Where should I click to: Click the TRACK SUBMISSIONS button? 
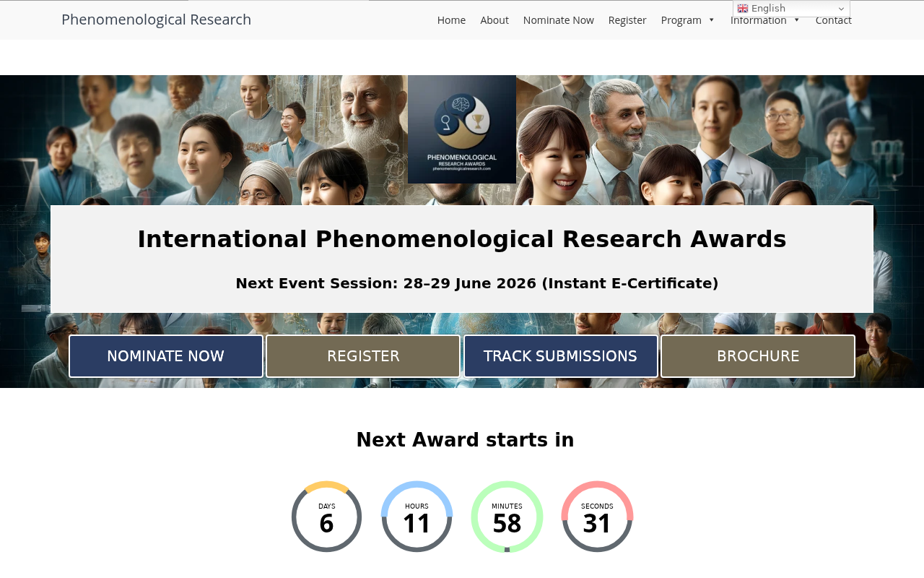[x=561, y=356]
